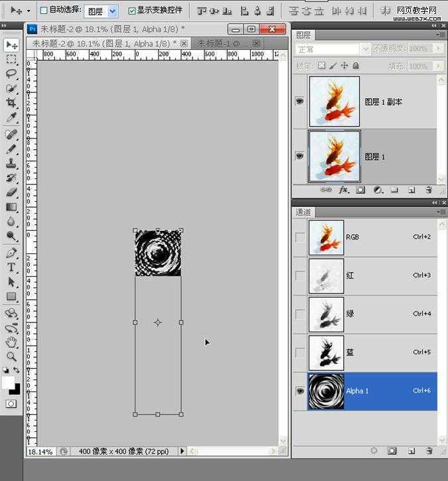This screenshot has height=481, width=448.
Task: Collapse the Layers panel group
Action: click(x=434, y=26)
